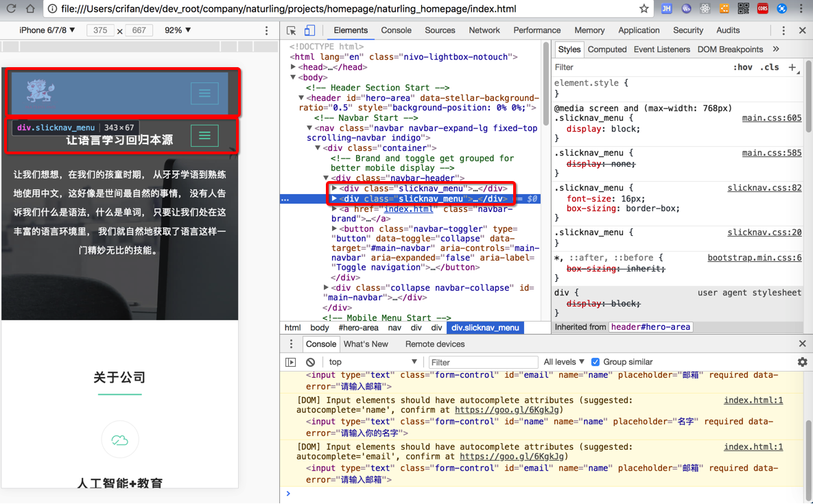Image resolution: width=813 pixels, height=504 pixels.
Task: Expand the head element node
Action: (294, 67)
